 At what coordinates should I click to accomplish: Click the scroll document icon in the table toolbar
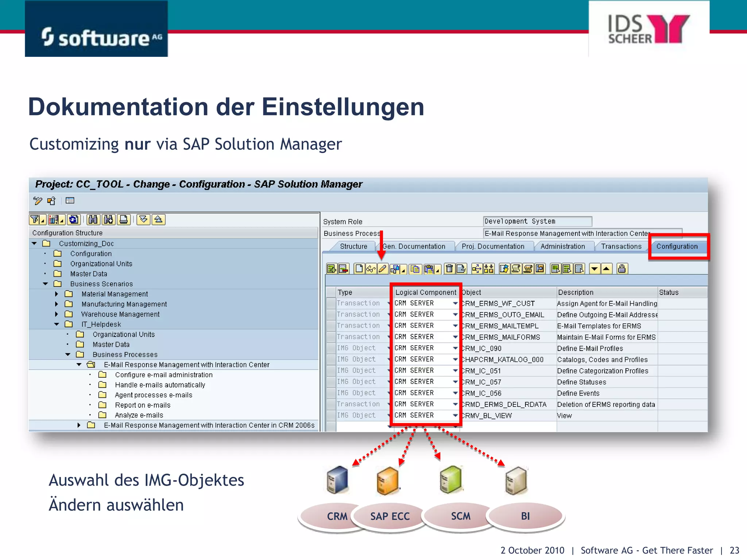pos(516,269)
